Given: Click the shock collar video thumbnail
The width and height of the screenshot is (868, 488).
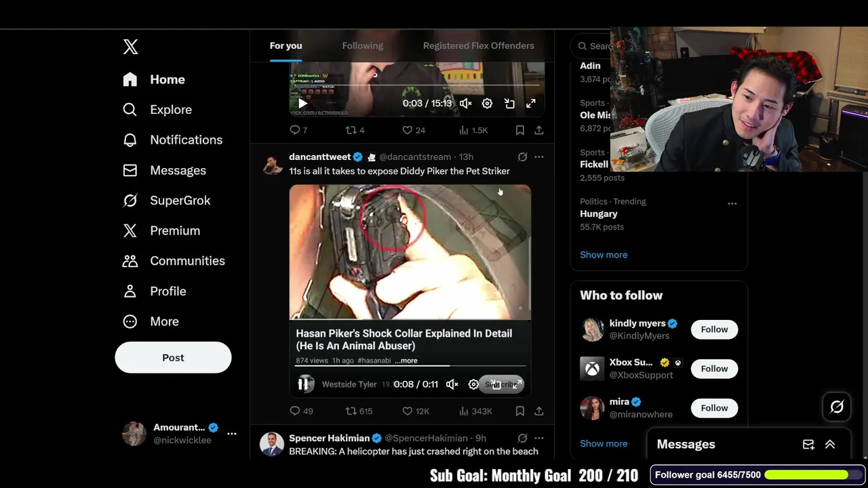Looking at the screenshot, I should (x=410, y=252).
